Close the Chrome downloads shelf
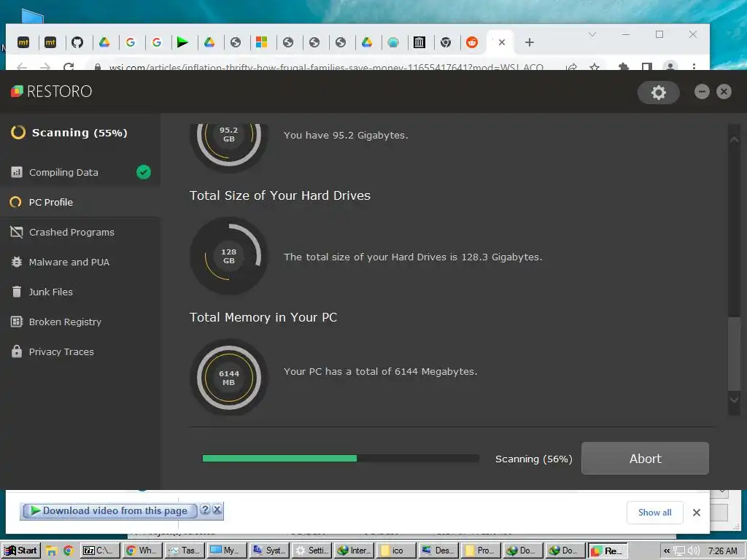 [x=697, y=513]
